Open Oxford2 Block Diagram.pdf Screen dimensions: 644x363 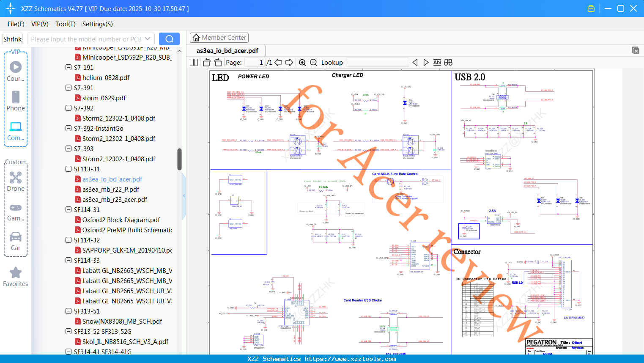coord(121,220)
